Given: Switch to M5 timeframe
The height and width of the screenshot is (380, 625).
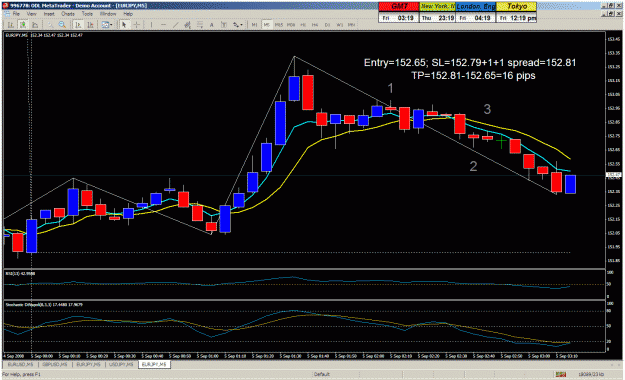Looking at the screenshot, I should (267, 25).
